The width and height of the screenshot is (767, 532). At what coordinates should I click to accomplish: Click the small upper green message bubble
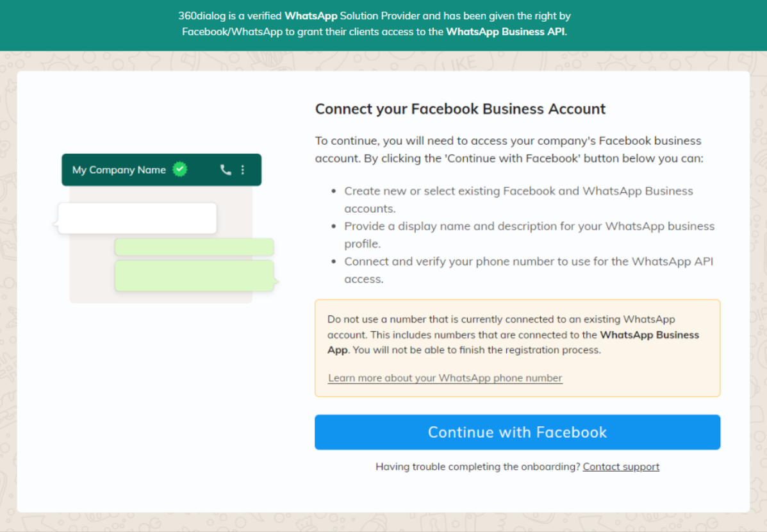194,247
